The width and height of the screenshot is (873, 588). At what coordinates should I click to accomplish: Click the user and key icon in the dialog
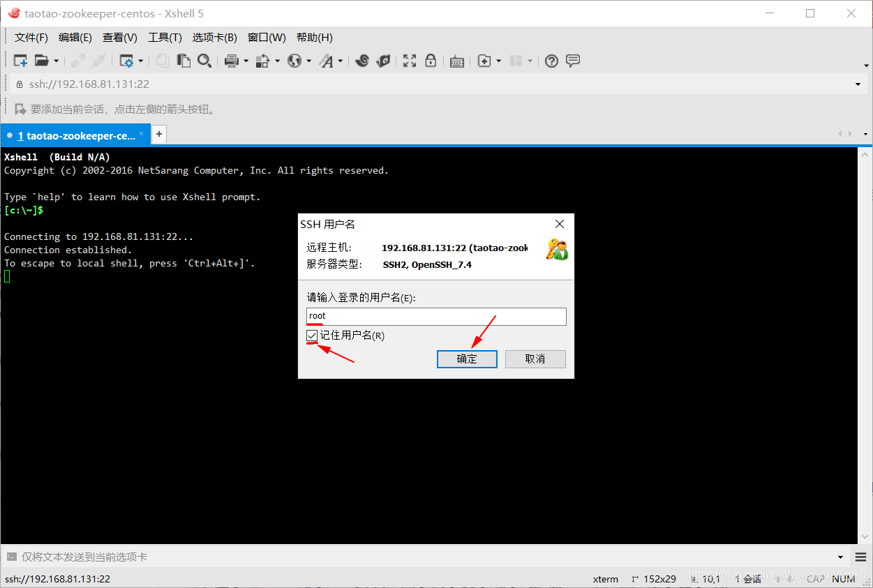click(557, 248)
